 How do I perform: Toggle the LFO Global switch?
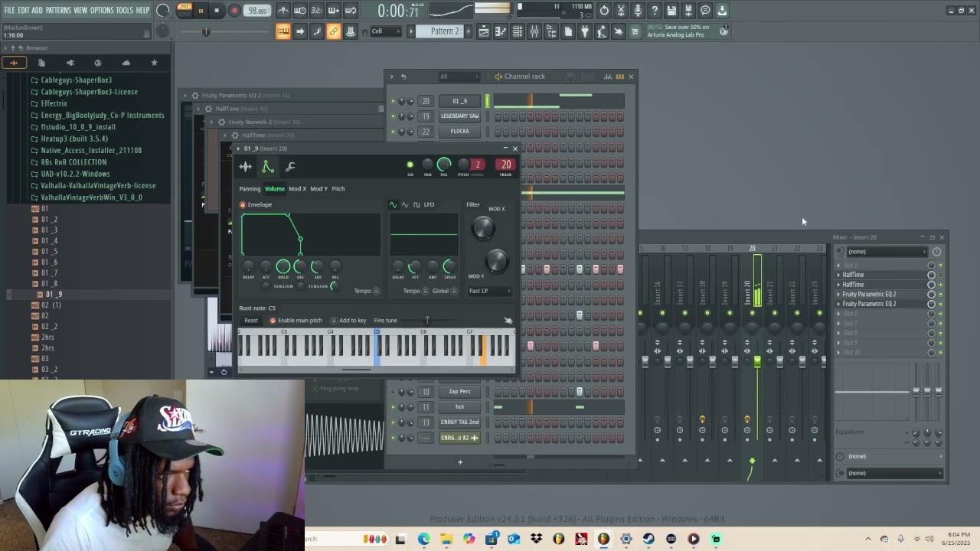pyautogui.click(x=454, y=291)
